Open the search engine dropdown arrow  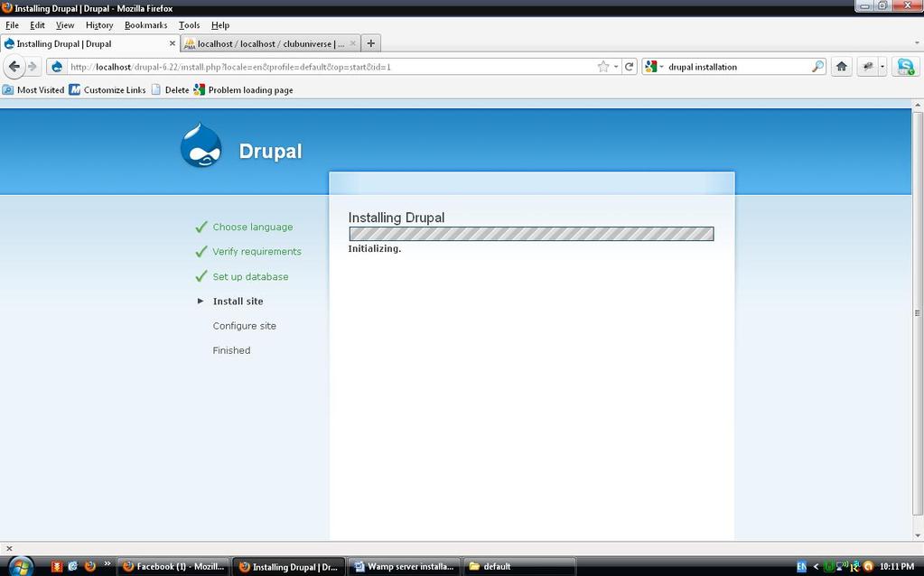click(x=661, y=67)
